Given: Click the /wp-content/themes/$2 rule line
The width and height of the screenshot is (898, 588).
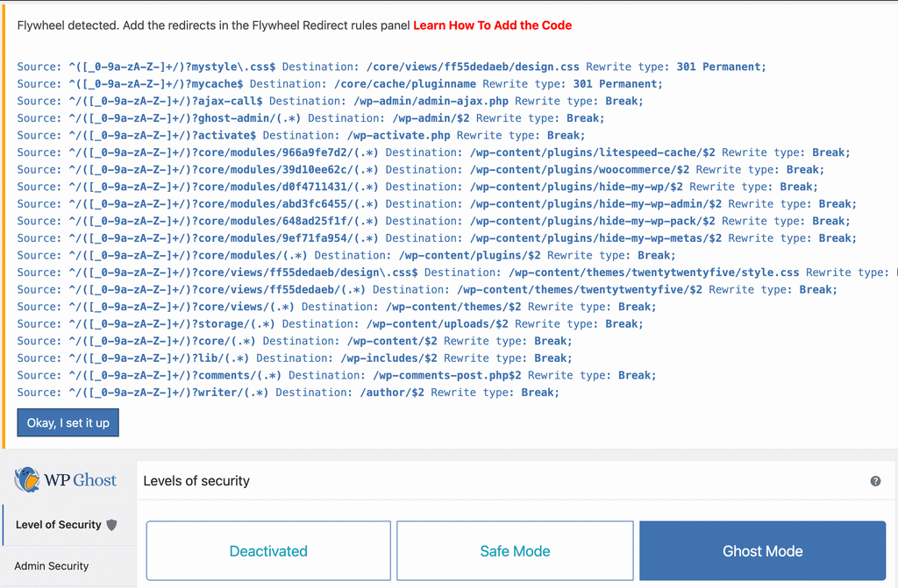Looking at the screenshot, I should [336, 307].
